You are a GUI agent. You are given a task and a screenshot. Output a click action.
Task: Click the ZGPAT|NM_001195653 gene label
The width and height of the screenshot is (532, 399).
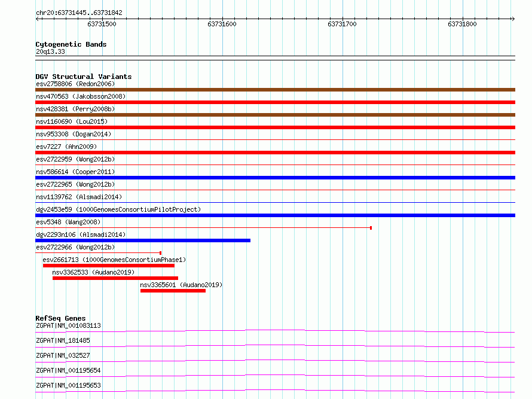click(x=68, y=385)
